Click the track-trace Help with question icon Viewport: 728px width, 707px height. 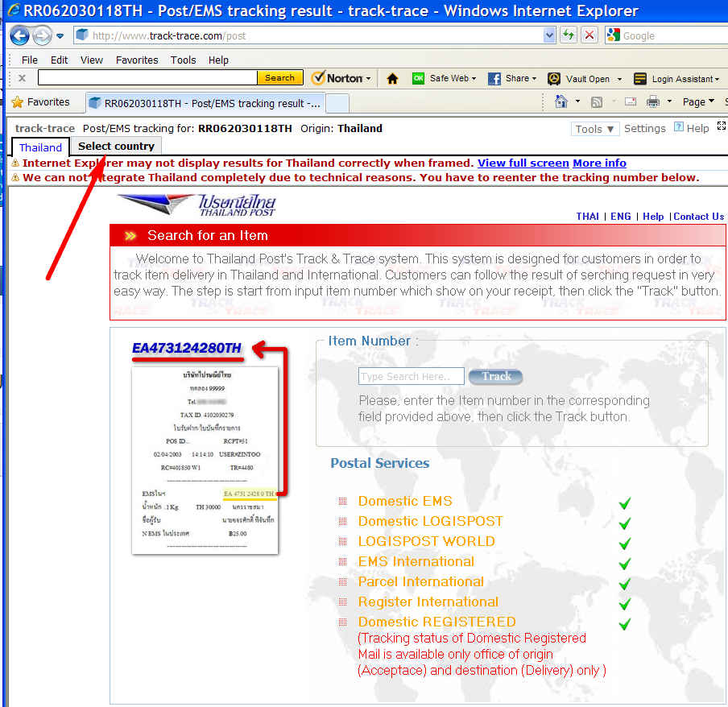pos(691,128)
